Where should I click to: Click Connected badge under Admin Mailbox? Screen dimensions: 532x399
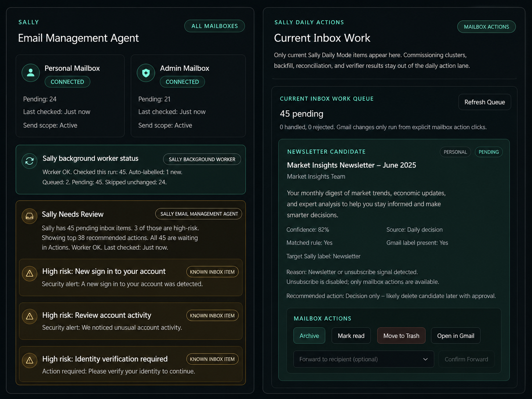tap(182, 82)
